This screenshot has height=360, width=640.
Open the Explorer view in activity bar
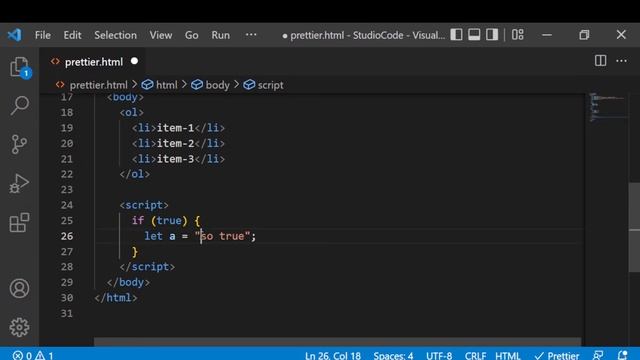point(19,67)
